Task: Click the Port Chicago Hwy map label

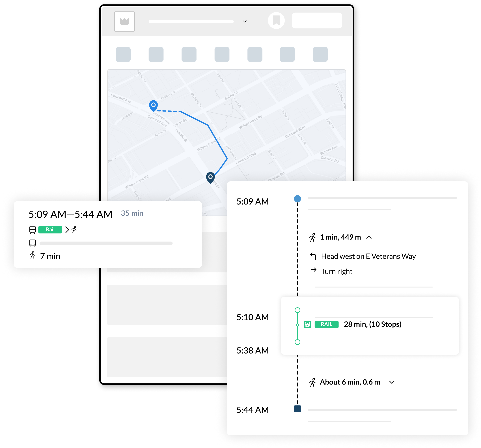Action: [341, 96]
